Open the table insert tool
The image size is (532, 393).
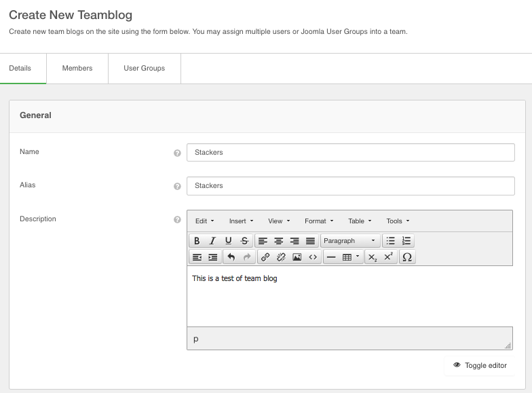[x=351, y=257]
